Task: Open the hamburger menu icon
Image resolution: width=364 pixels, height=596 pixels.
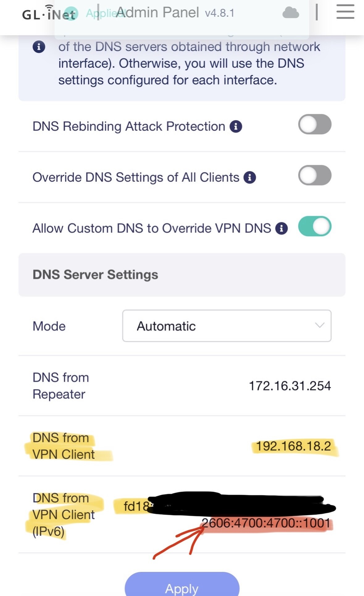Action: [345, 12]
